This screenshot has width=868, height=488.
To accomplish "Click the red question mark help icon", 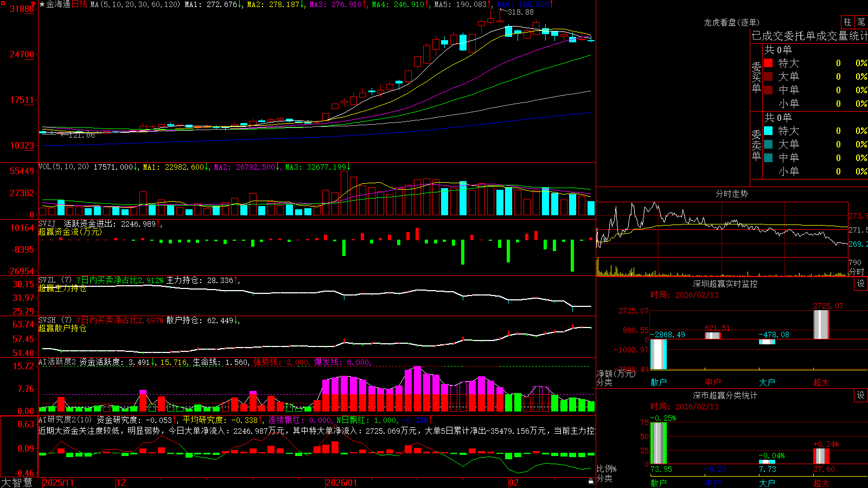I will [x=34, y=4].
